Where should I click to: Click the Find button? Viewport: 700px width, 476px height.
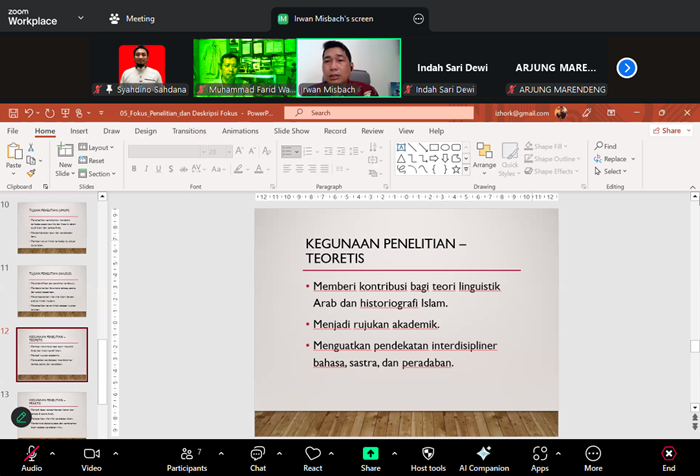pos(605,146)
